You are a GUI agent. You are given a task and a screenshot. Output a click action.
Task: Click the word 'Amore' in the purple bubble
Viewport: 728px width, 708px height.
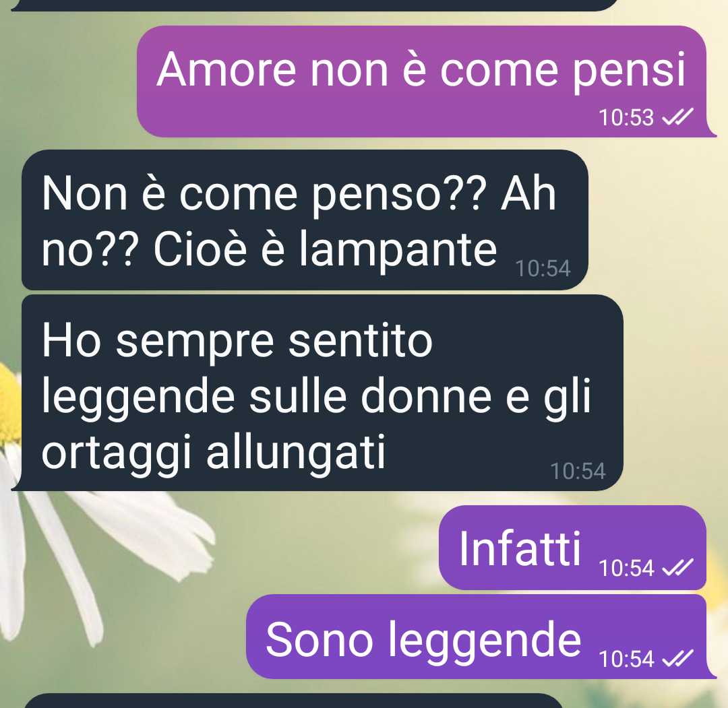click(226, 69)
